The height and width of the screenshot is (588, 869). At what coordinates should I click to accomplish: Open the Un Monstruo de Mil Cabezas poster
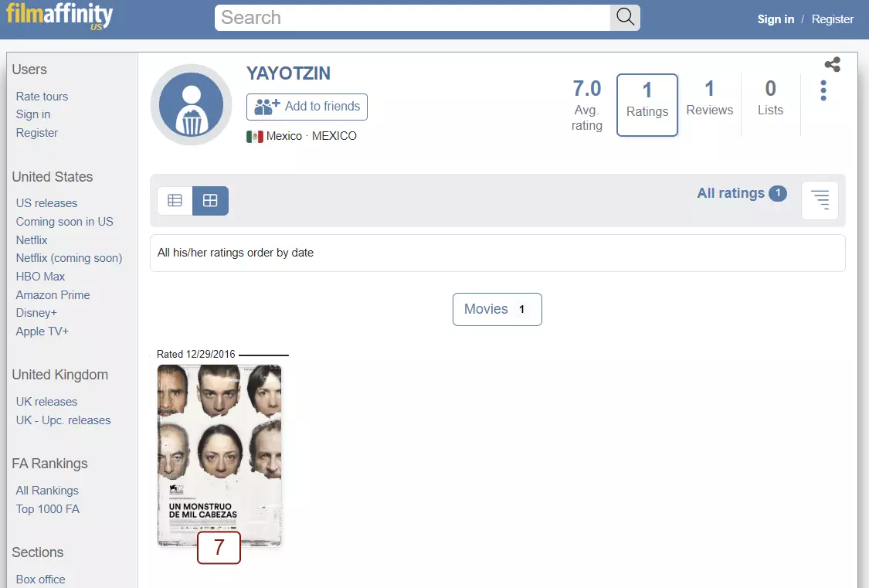coord(219,456)
